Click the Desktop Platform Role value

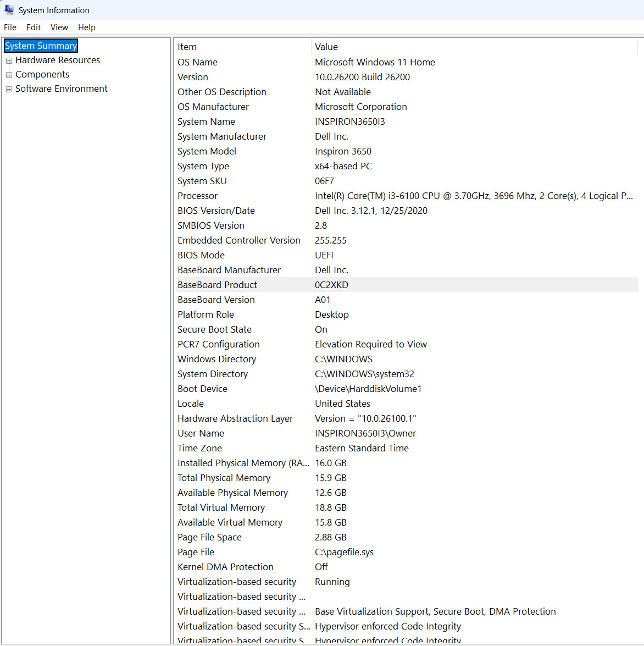pos(332,314)
